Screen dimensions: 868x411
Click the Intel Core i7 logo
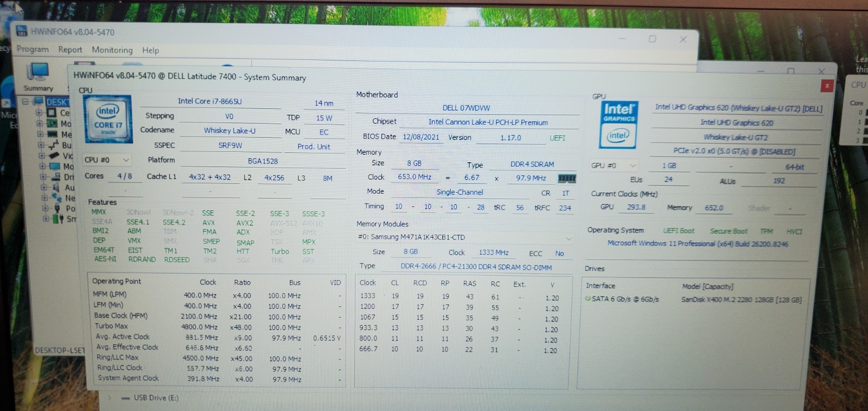108,119
